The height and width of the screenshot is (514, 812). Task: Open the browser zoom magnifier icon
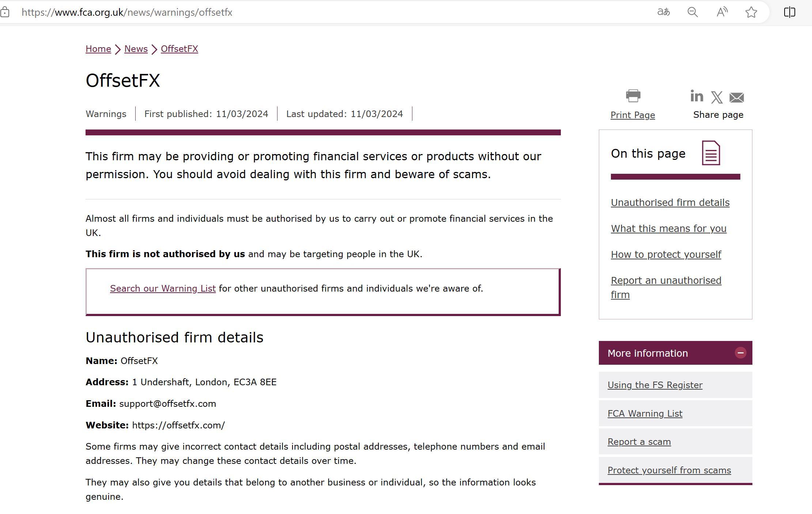692,12
